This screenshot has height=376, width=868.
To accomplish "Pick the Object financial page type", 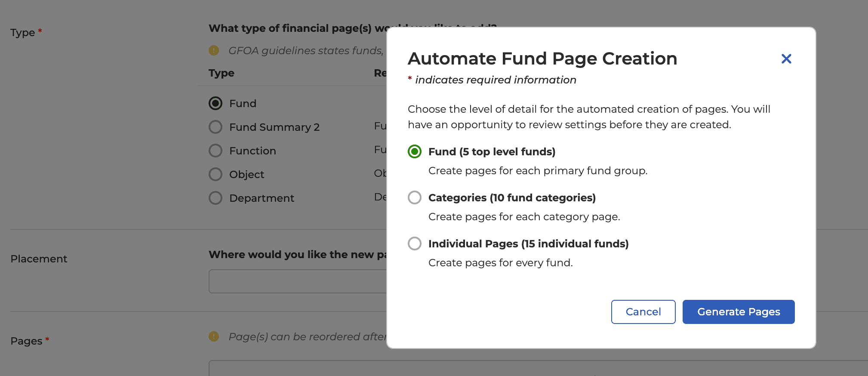I will pyautogui.click(x=215, y=174).
